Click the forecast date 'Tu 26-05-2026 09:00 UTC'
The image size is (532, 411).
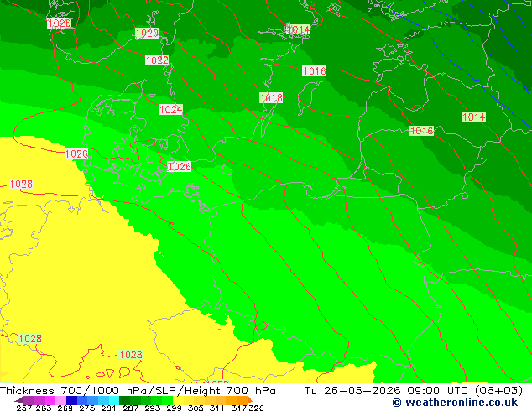pyautogui.click(x=388, y=391)
